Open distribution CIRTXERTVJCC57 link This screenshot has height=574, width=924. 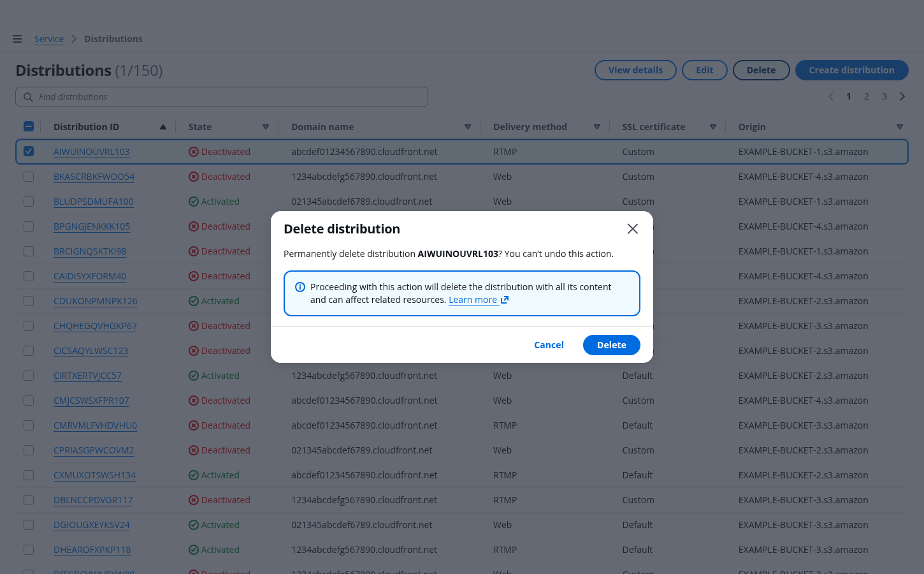coord(87,376)
